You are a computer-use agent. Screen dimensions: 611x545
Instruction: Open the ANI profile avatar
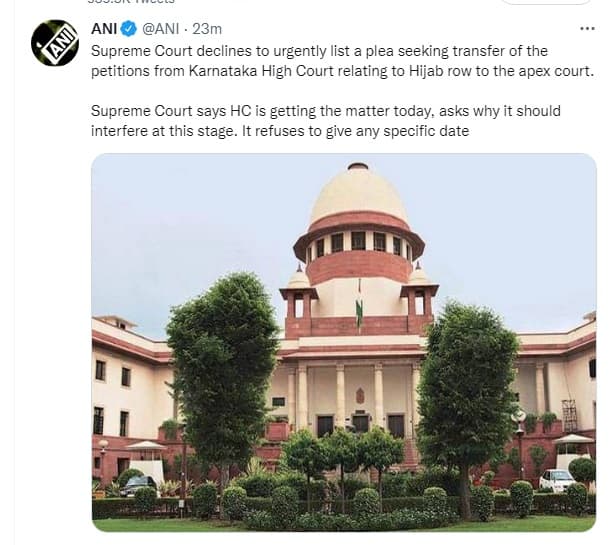[55, 43]
